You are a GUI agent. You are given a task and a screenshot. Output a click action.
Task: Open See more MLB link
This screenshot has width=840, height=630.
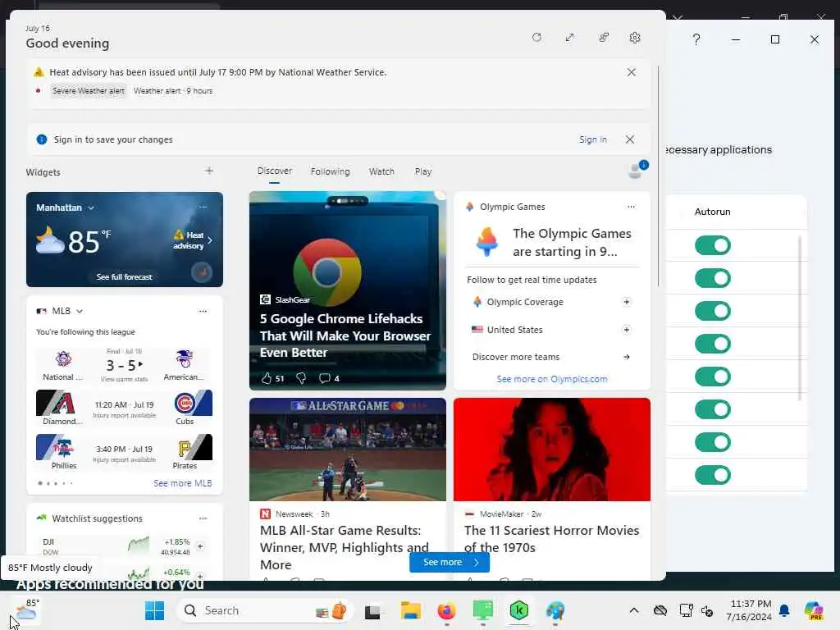183,483
